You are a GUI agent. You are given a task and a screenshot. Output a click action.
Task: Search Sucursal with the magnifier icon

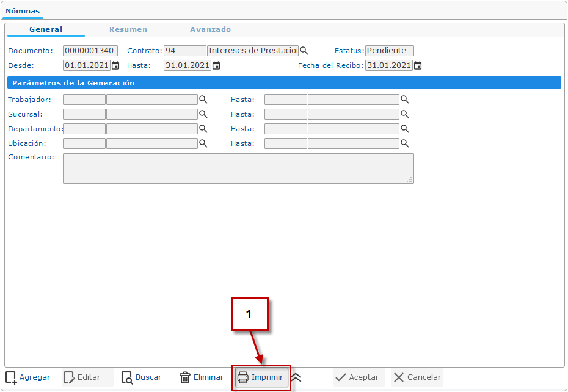203,114
